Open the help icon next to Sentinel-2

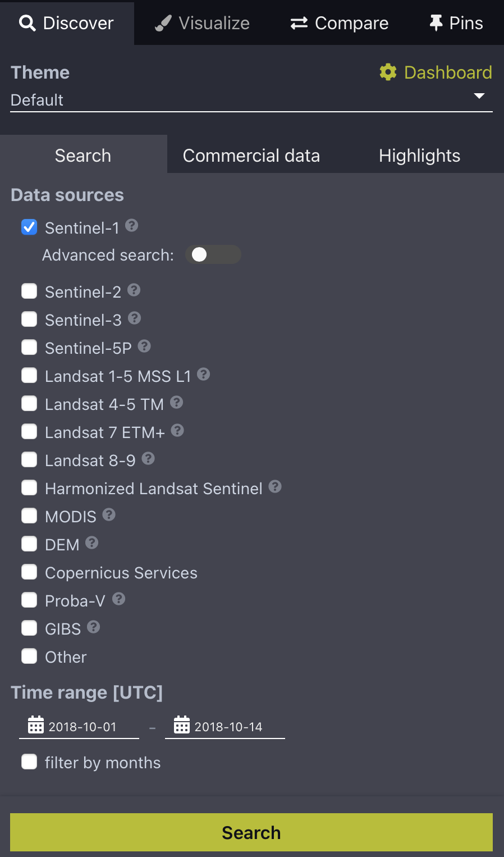(134, 290)
